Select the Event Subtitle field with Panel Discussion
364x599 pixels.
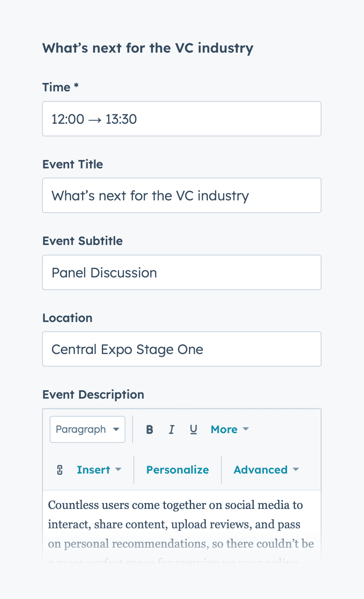[182, 272]
